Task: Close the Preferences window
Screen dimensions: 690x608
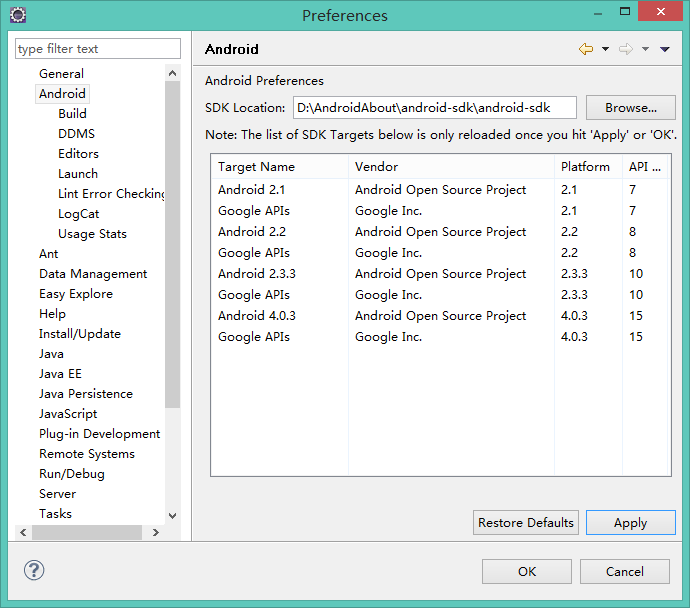Action: [660, 11]
